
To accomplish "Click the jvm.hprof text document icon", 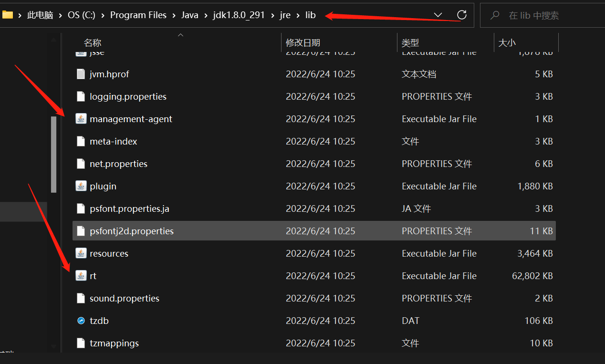I will coord(81,74).
